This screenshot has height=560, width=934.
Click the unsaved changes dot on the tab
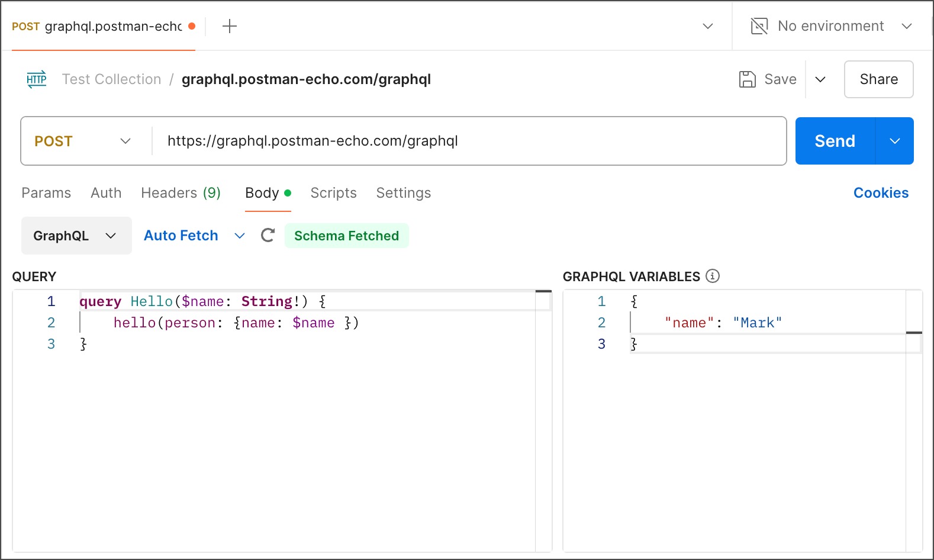192,26
